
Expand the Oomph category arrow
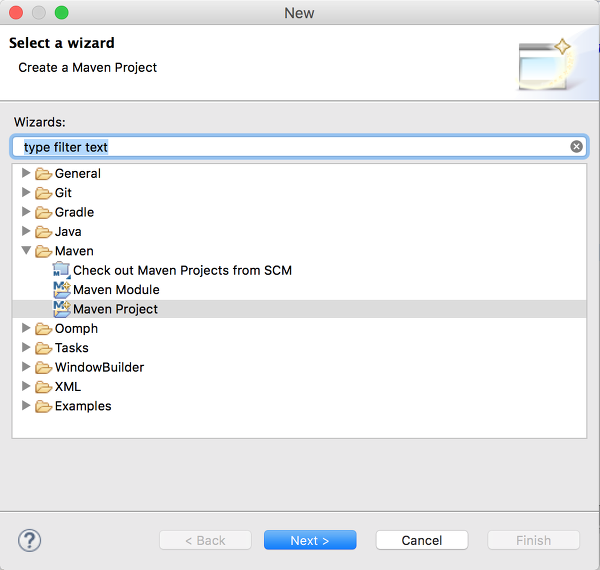click(26, 328)
